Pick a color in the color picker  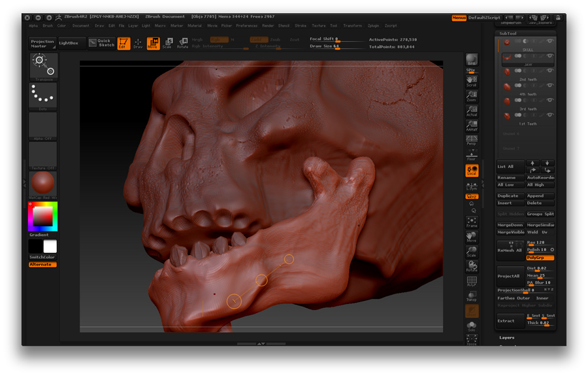[x=42, y=216]
